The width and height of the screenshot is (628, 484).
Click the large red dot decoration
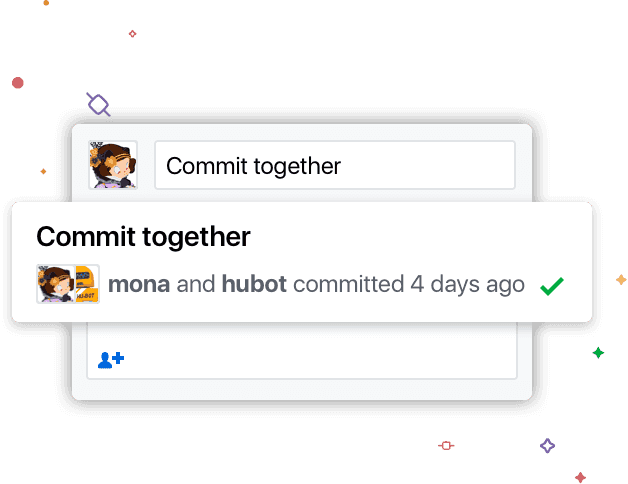point(17,84)
